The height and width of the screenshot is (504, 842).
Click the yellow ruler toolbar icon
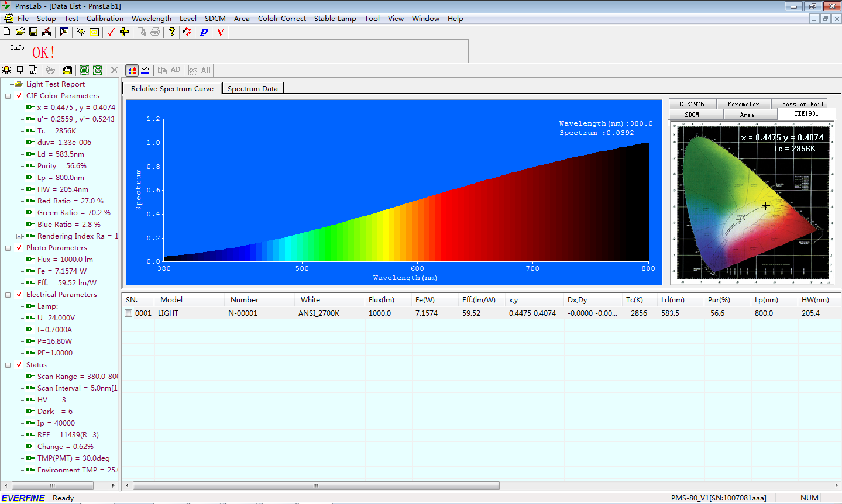pos(124,32)
